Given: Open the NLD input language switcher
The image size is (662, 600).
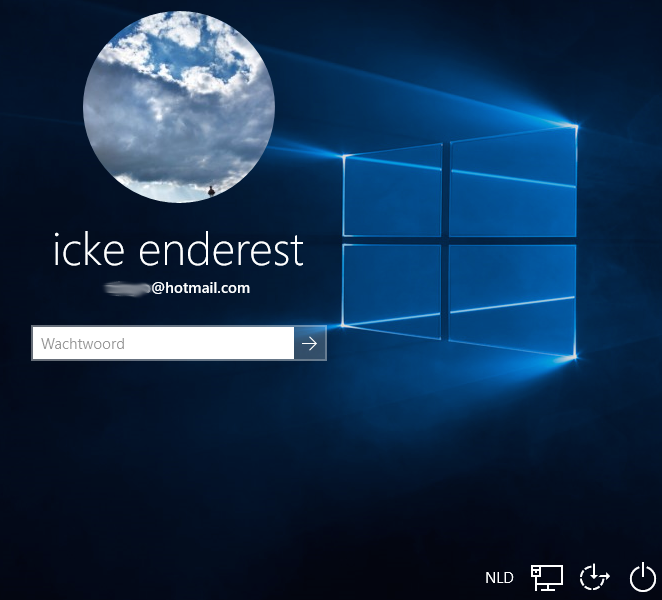Looking at the screenshot, I should tap(499, 577).
